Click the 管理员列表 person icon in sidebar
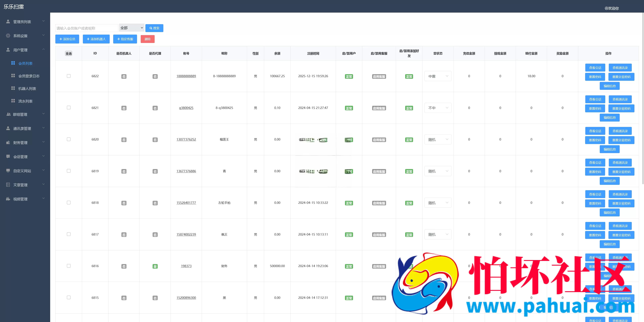644x322 pixels. (8, 21)
